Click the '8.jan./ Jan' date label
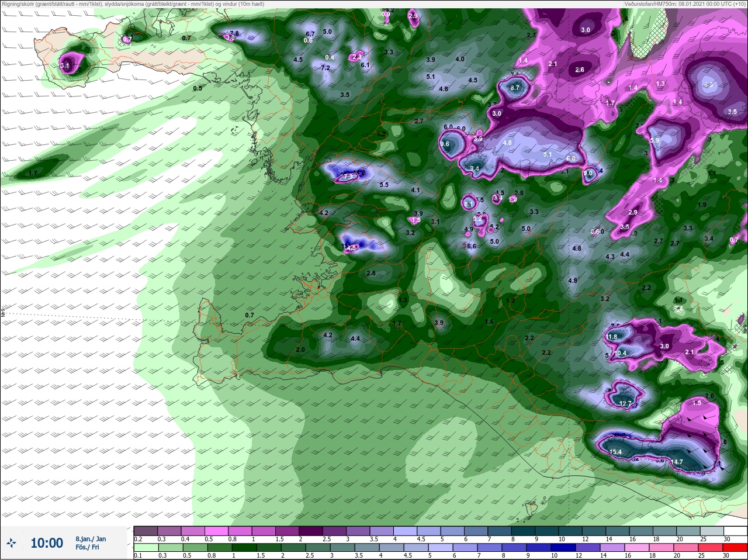The height and width of the screenshot is (560, 748). [91, 539]
